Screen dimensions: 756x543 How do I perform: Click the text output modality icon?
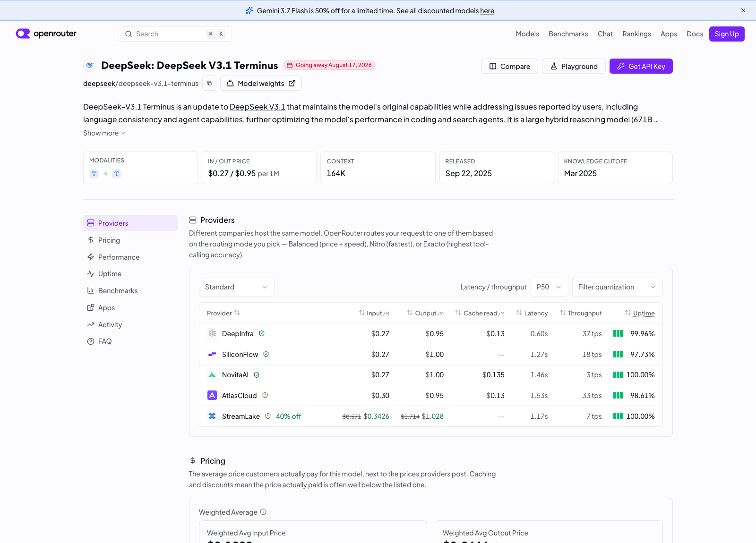pyautogui.click(x=117, y=174)
